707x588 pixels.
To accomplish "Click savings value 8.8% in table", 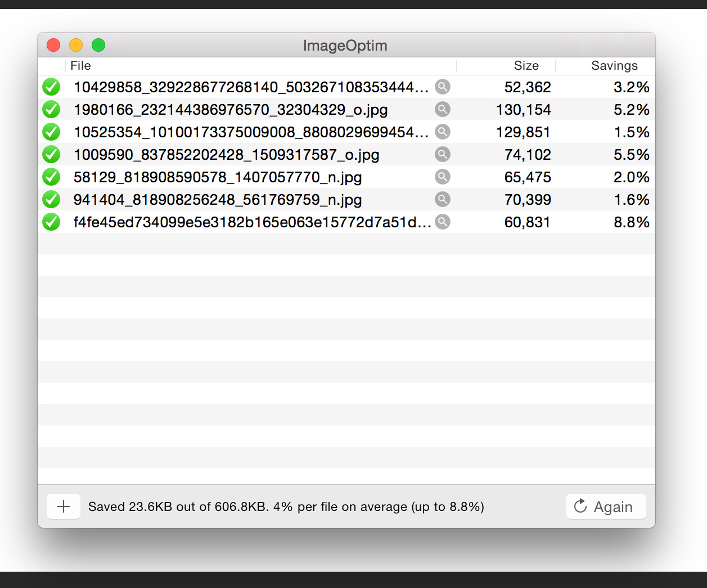I will tap(632, 222).
